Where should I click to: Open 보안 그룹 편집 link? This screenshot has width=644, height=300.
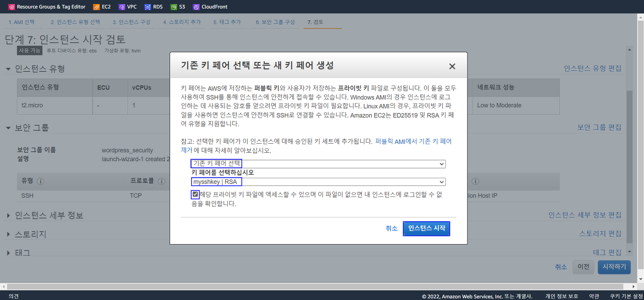click(600, 128)
